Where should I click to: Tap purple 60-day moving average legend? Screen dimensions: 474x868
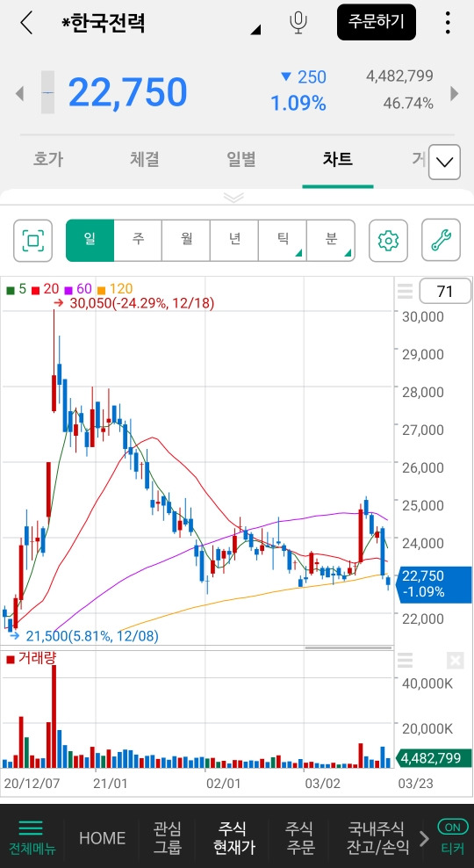point(78,288)
